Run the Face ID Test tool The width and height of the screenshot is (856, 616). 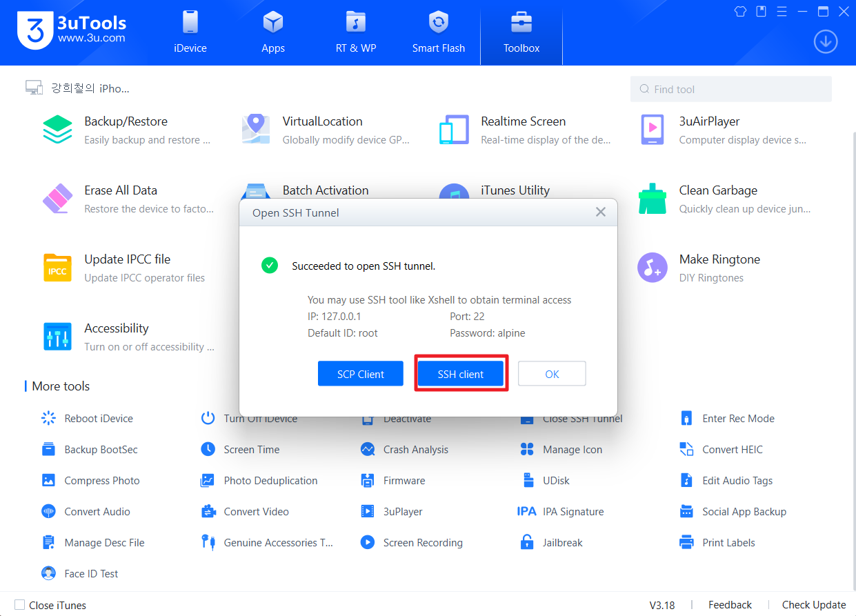80,573
